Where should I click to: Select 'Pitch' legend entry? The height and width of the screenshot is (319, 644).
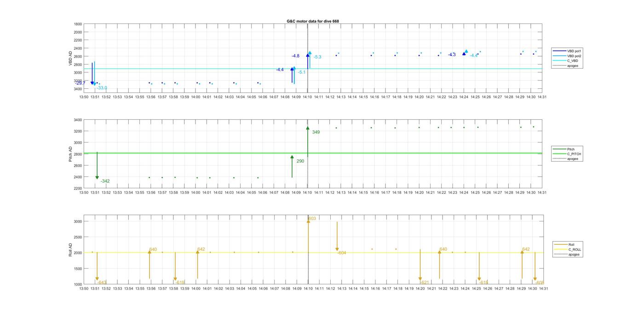(571, 149)
